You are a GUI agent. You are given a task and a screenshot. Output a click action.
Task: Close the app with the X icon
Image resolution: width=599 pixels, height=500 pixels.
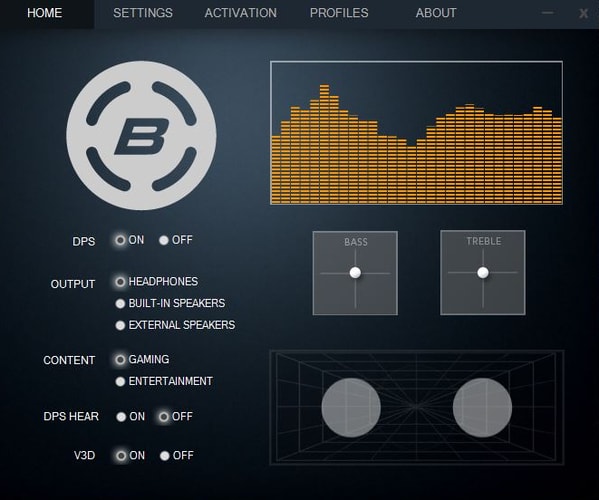tap(583, 13)
